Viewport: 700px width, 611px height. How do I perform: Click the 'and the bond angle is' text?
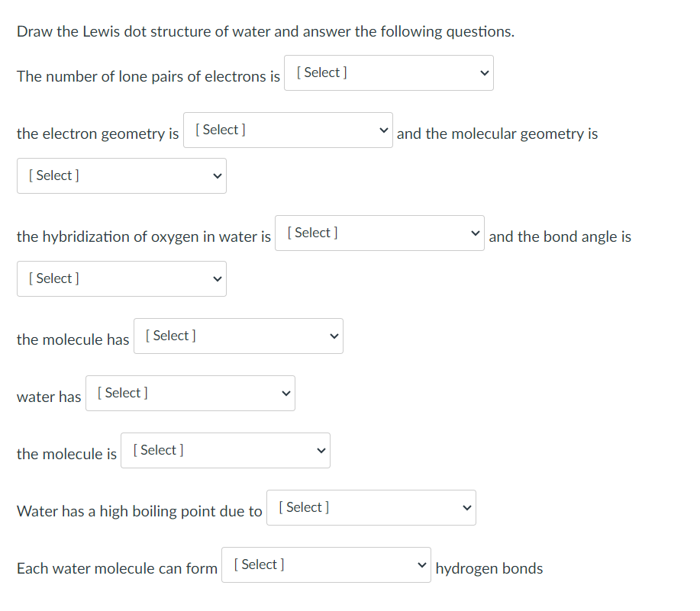560,236
